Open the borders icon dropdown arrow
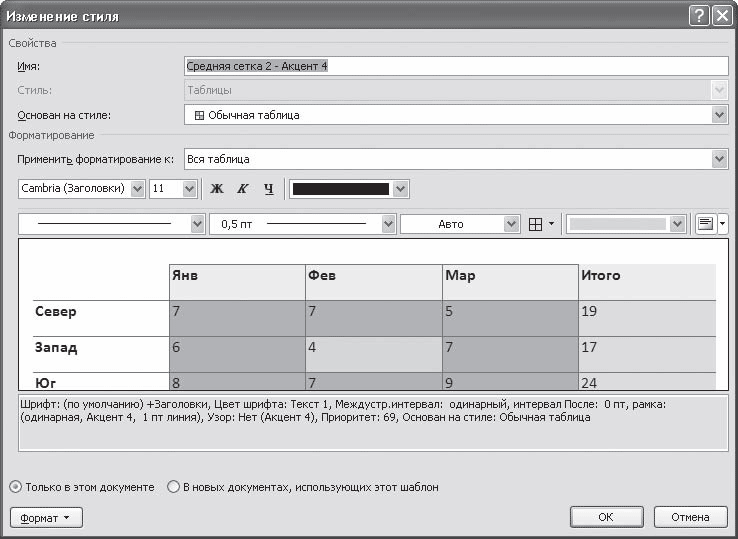This screenshot has width=738, height=539. coord(552,225)
